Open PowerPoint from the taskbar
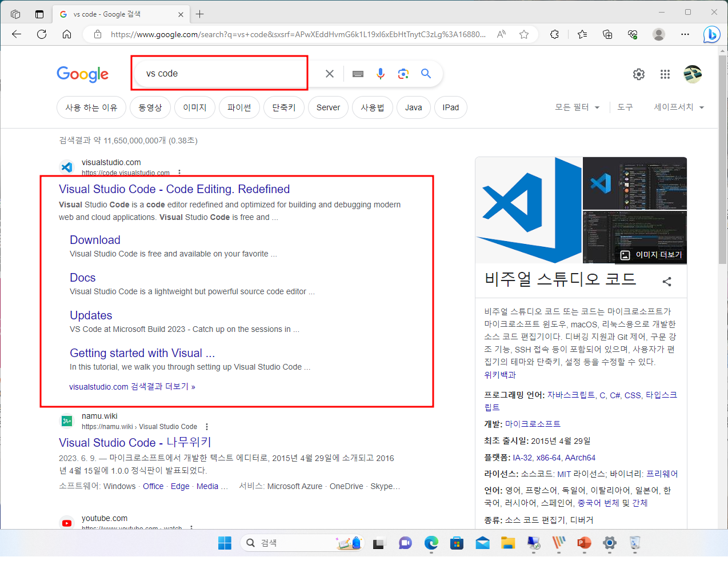The height and width of the screenshot is (581, 728). click(584, 543)
